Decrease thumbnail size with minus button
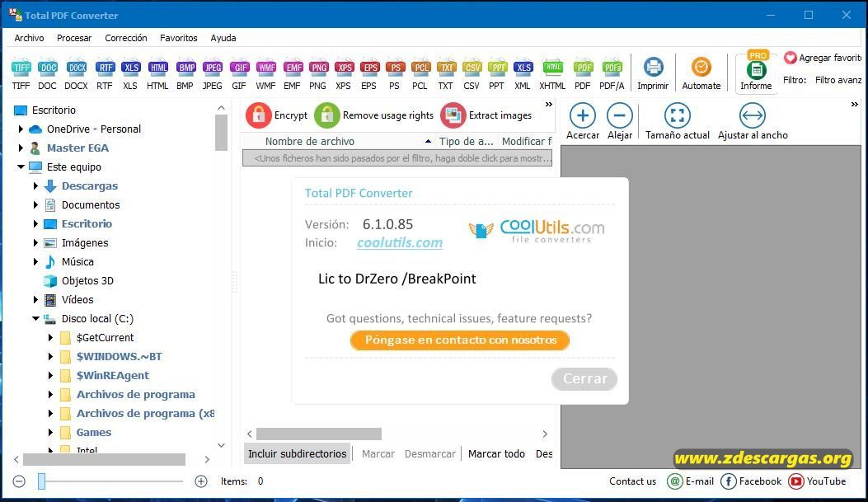 (19, 481)
